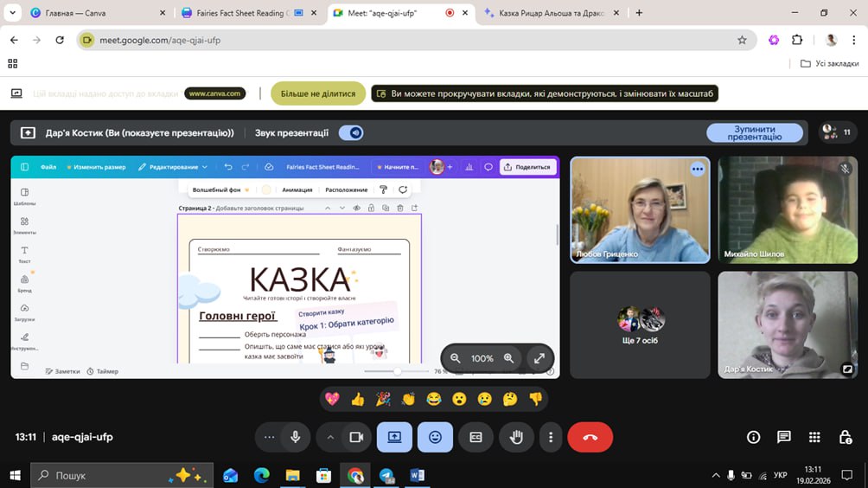Open the meeting details info icon

(753, 438)
